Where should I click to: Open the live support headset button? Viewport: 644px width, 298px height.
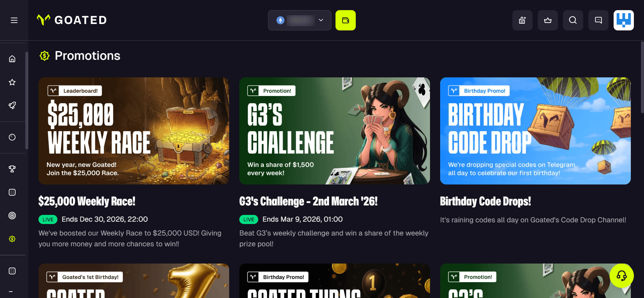pyautogui.click(x=621, y=276)
